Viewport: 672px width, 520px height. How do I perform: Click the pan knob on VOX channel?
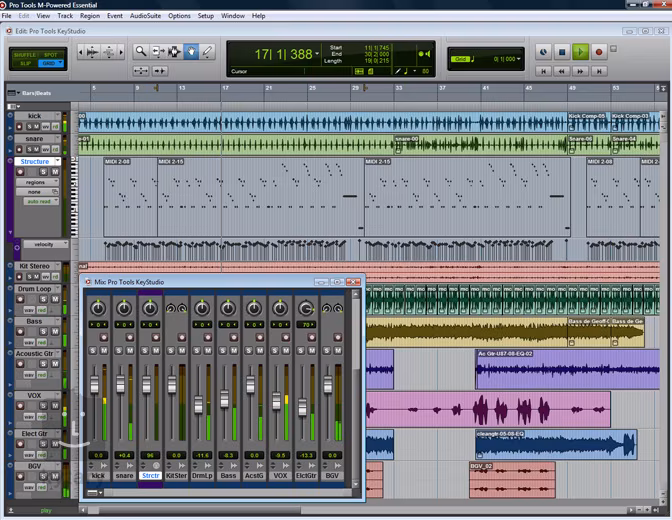(x=280, y=309)
